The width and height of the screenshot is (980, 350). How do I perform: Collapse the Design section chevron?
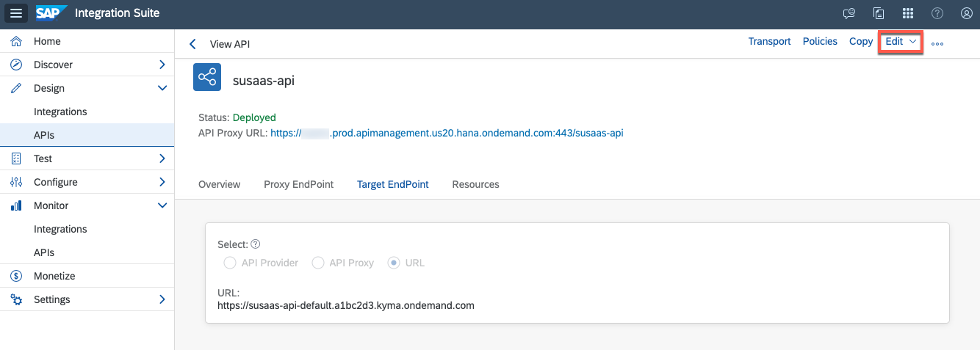pos(162,88)
